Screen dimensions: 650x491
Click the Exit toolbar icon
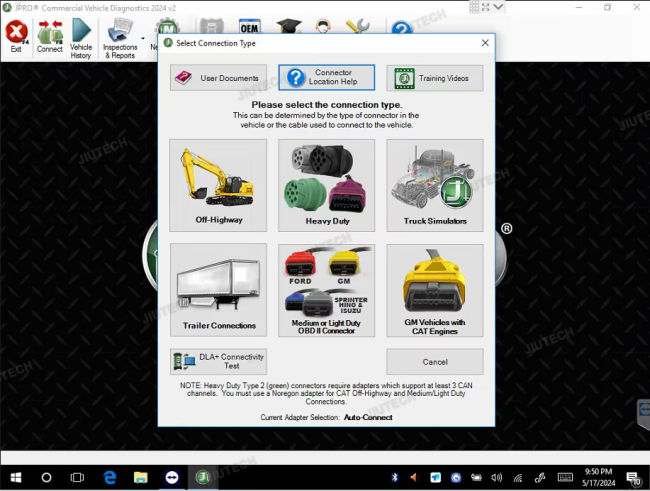coord(15,37)
